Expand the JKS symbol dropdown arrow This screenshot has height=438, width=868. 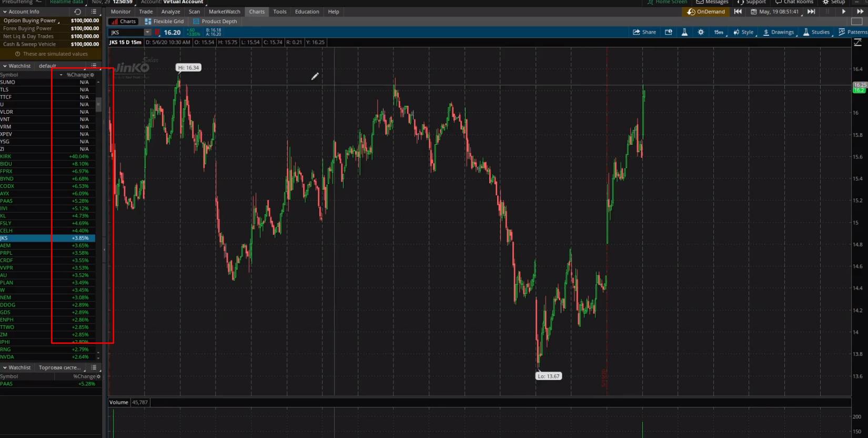tap(147, 33)
